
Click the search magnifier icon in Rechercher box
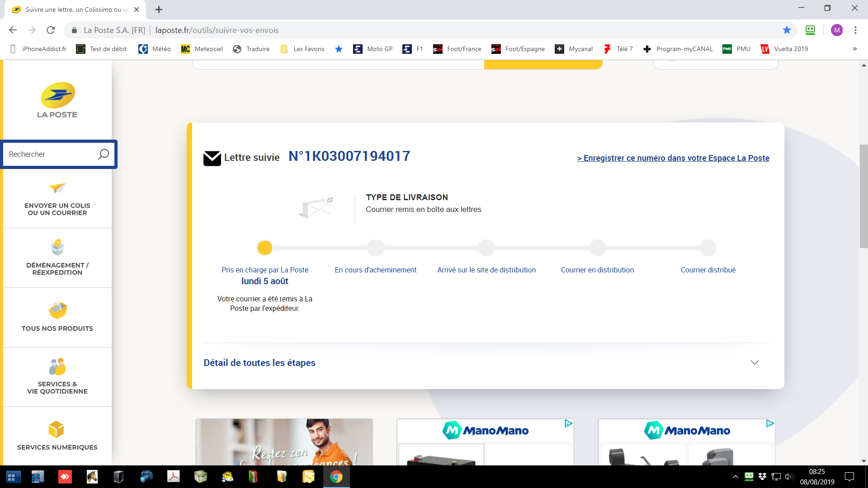pos(104,155)
